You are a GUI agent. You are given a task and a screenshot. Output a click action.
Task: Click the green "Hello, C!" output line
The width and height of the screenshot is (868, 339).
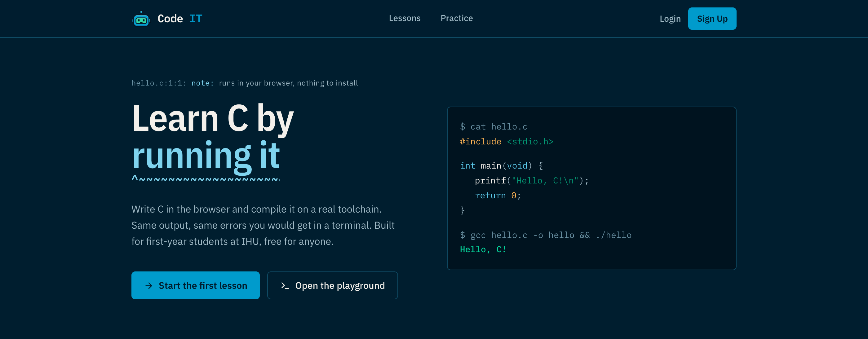483,249
